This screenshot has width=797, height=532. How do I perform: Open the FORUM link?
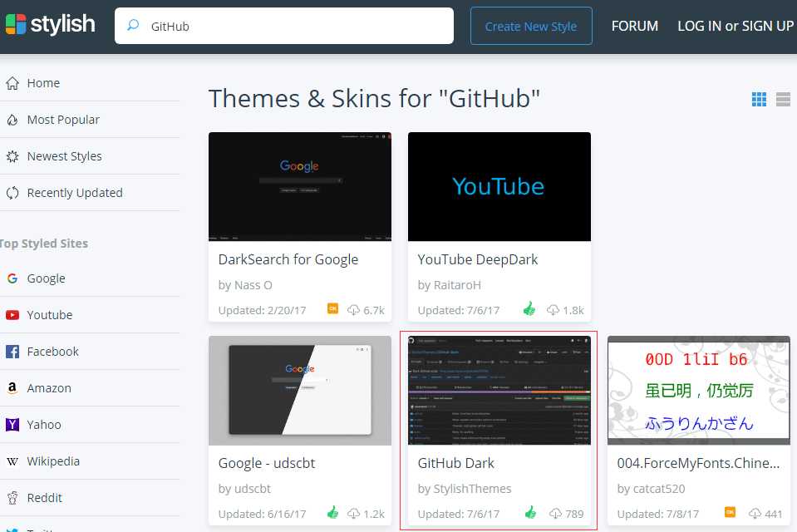click(634, 26)
